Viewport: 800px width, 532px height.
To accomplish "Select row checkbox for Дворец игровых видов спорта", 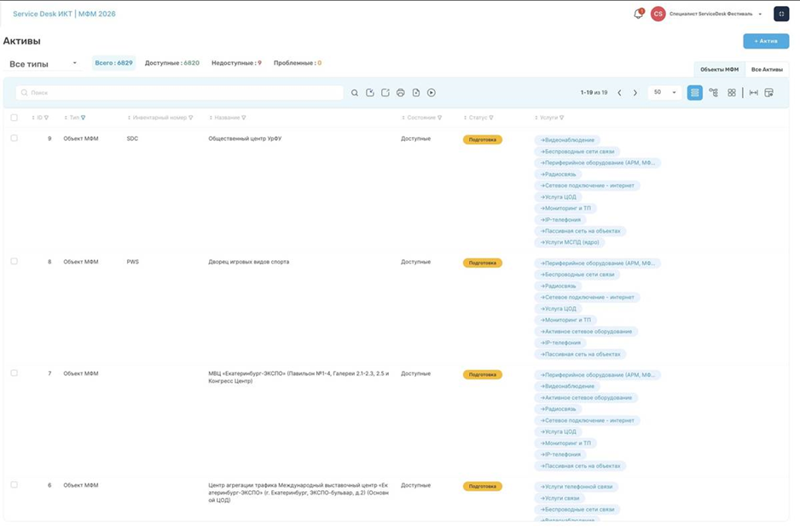I will click(14, 261).
